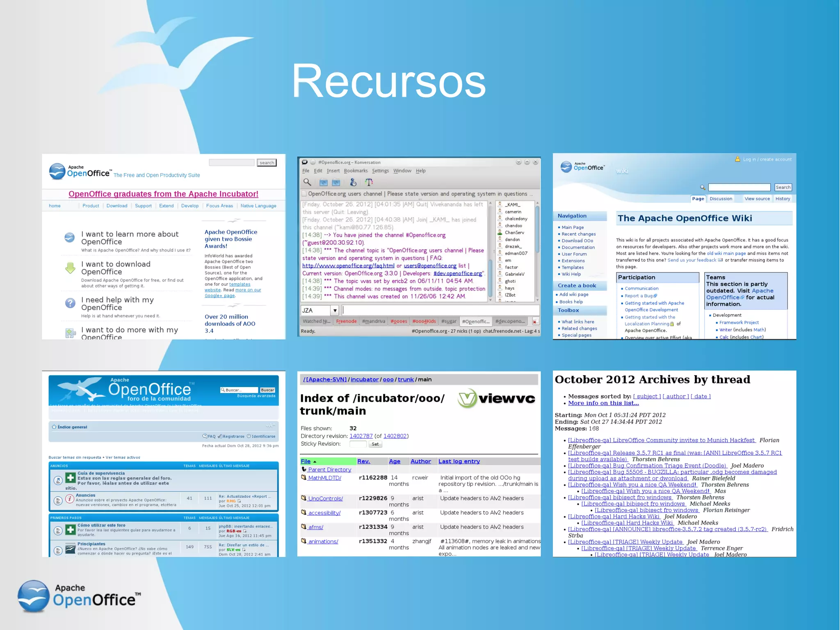The image size is (840, 630).
Task: Open the nickname JZA dropdown arrow in Konversation
Action: [335, 311]
